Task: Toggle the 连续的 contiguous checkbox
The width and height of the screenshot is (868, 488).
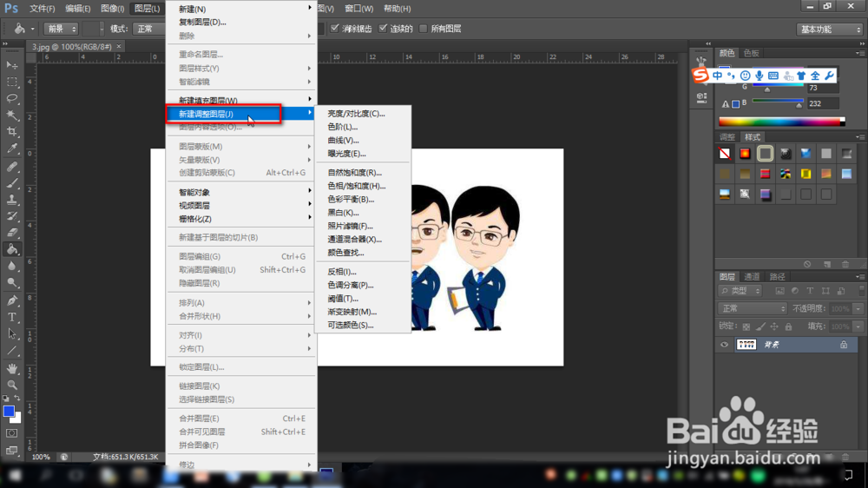Action: point(383,29)
